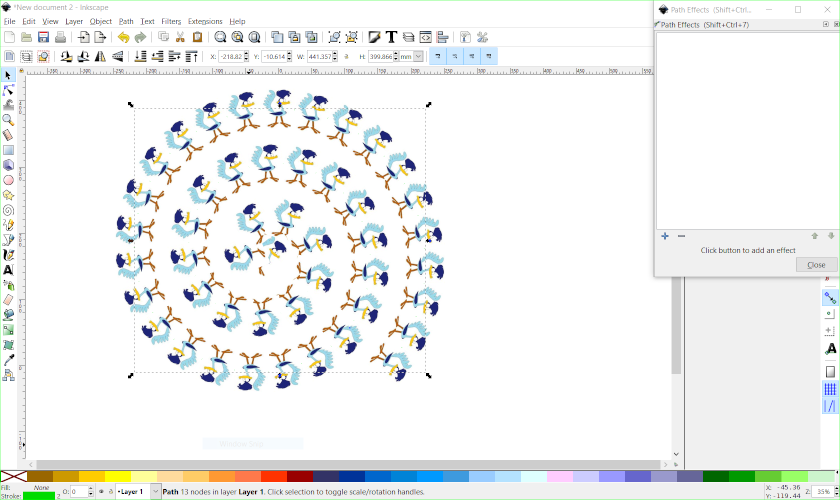This screenshot has width=840, height=500.
Task: Click the Paste clipboard icon
Action: point(197,37)
